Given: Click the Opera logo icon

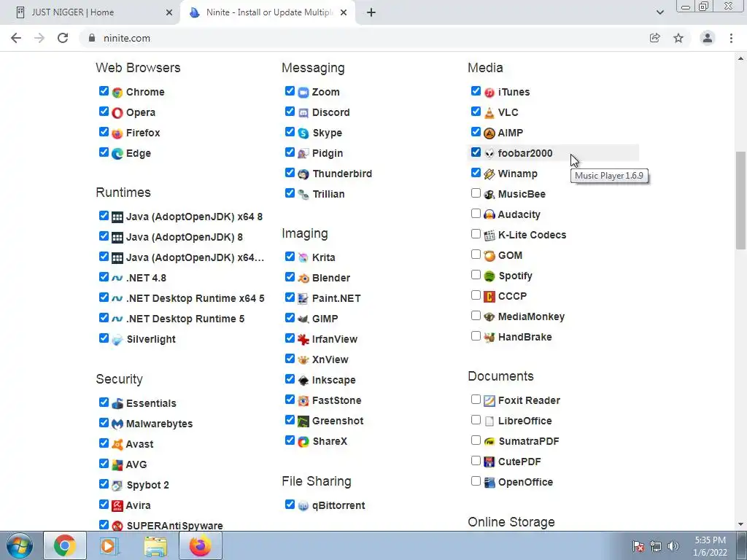Looking at the screenshot, I should pyautogui.click(x=117, y=113).
